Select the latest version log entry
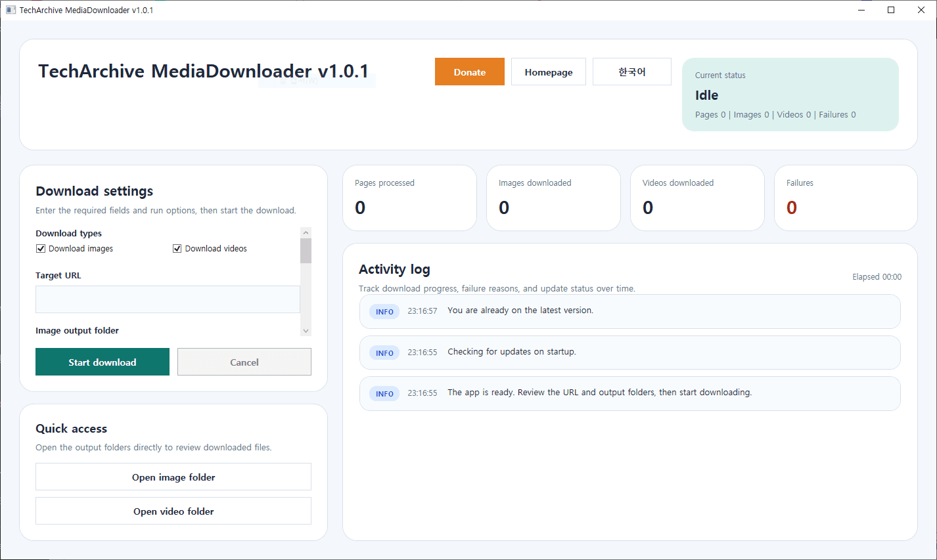The image size is (937, 560). tap(629, 311)
